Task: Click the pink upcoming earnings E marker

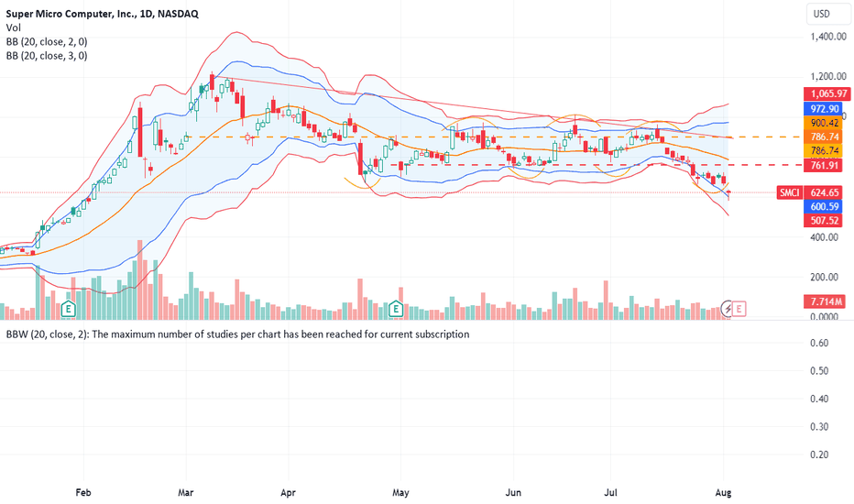Action: coord(739,309)
